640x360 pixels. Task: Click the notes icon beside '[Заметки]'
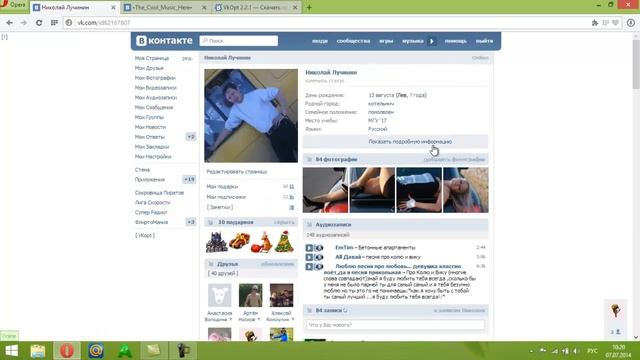coord(291,207)
